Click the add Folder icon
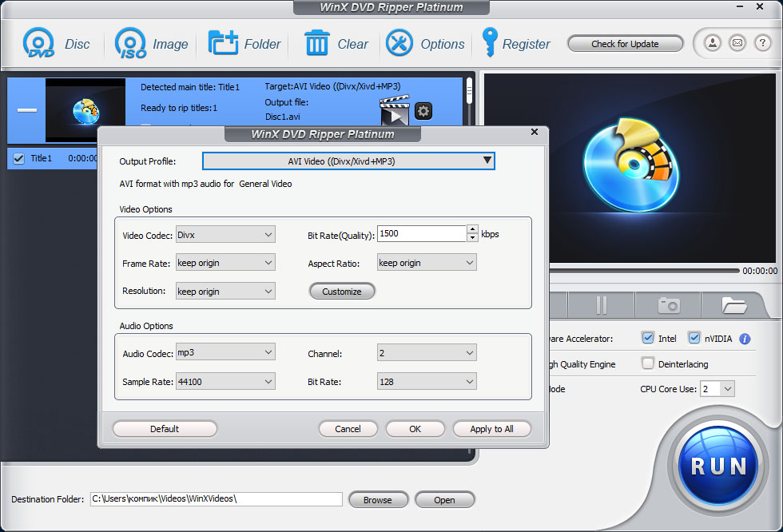The height and width of the screenshot is (532, 783). click(x=223, y=43)
